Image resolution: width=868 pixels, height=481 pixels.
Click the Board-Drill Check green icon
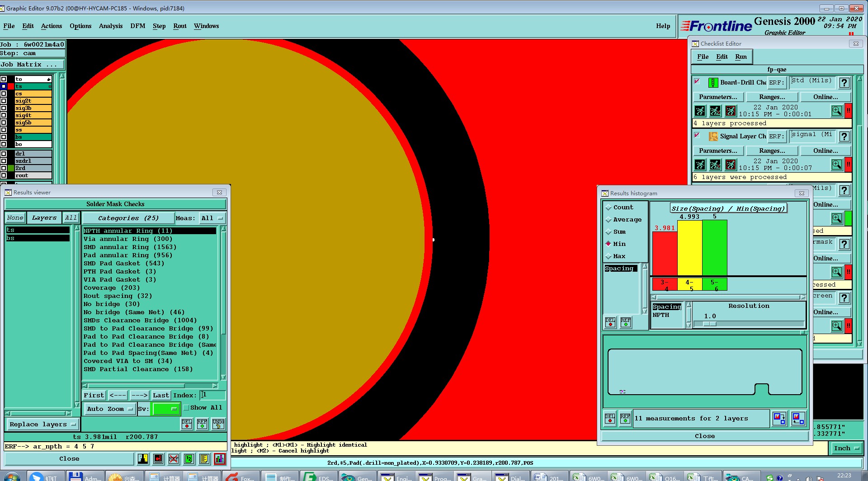(x=713, y=83)
